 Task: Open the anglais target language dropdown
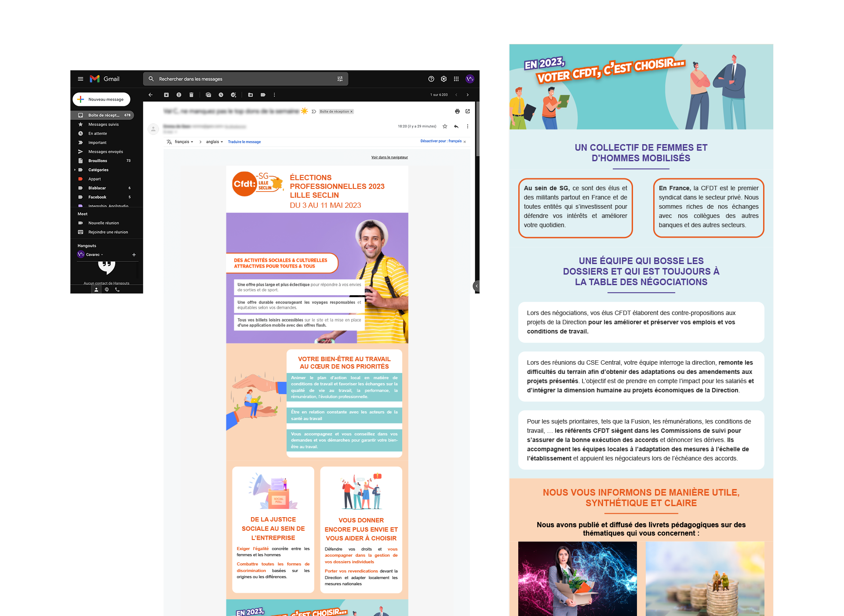point(215,142)
